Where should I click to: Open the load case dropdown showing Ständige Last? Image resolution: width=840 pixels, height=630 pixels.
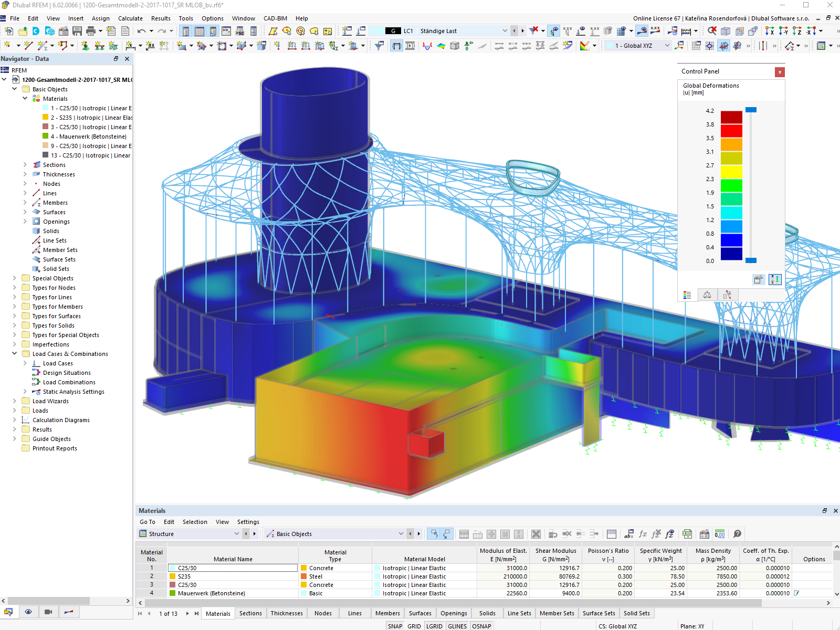[505, 30]
